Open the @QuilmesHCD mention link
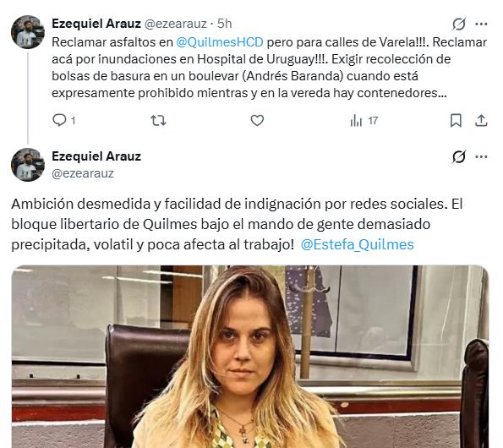 pyautogui.click(x=220, y=42)
